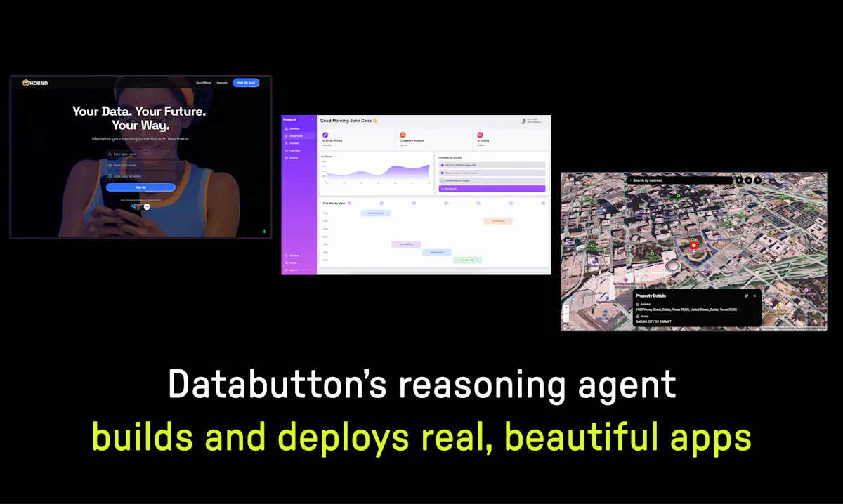Reset map bearing with compass button
This screenshot has height=504, width=843.
(x=566, y=319)
